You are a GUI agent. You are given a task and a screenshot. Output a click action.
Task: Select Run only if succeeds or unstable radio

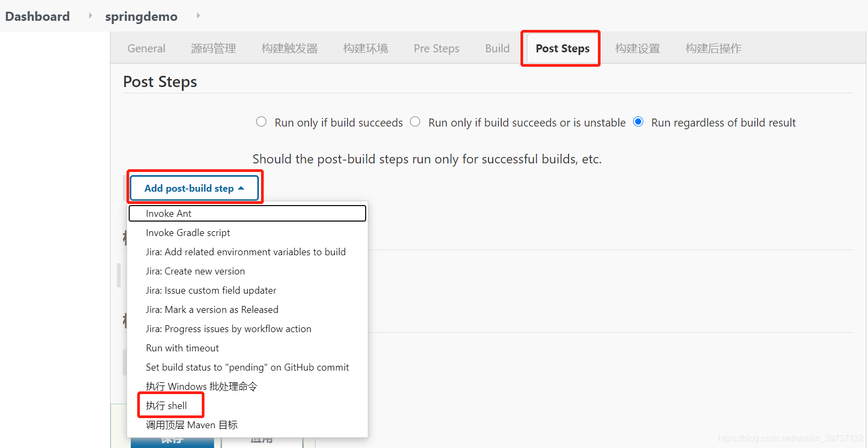[415, 122]
